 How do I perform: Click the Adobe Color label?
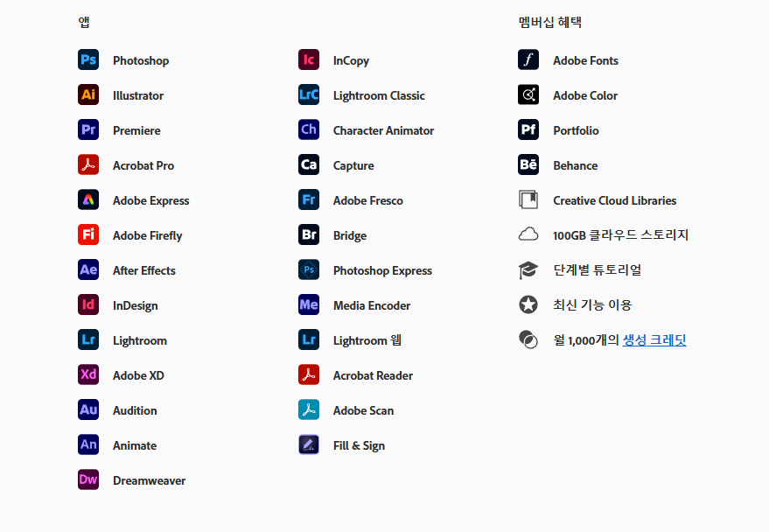(x=585, y=95)
